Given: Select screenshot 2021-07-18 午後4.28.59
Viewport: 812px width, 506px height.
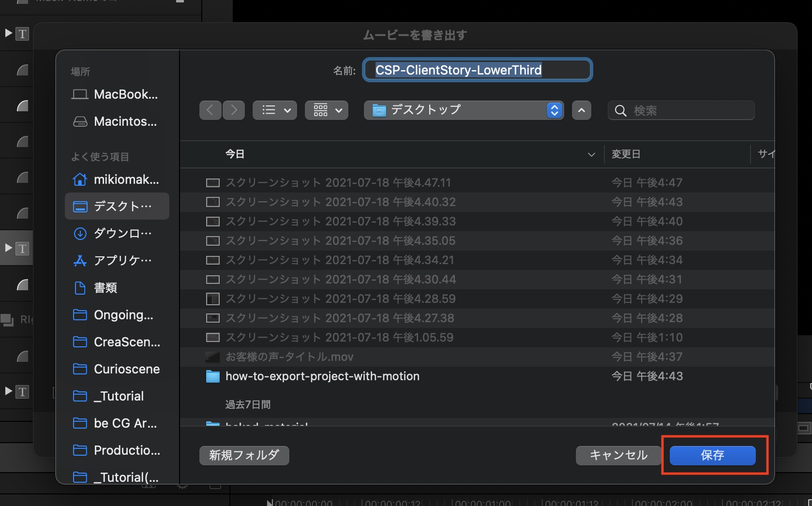Looking at the screenshot, I should coord(477,298).
